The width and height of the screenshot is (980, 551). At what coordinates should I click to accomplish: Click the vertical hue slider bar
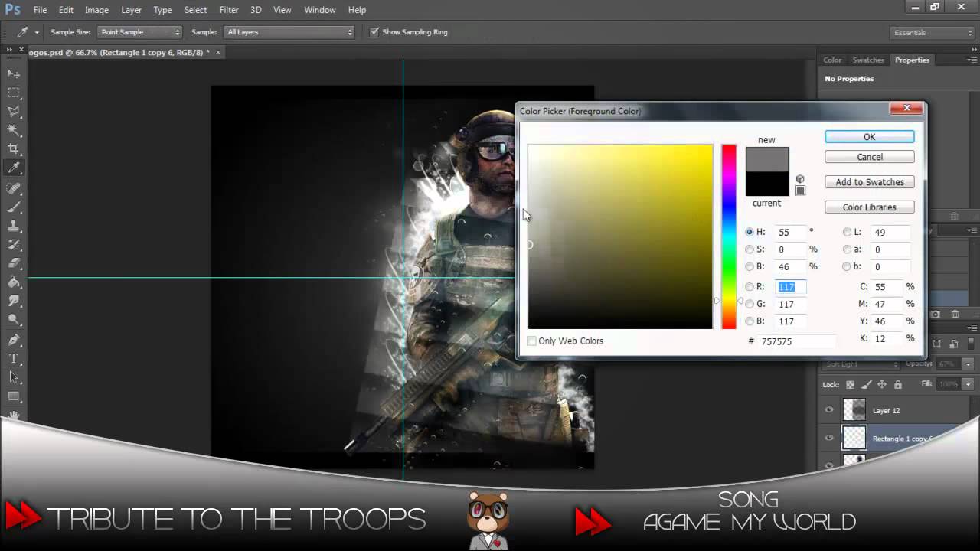tap(729, 236)
